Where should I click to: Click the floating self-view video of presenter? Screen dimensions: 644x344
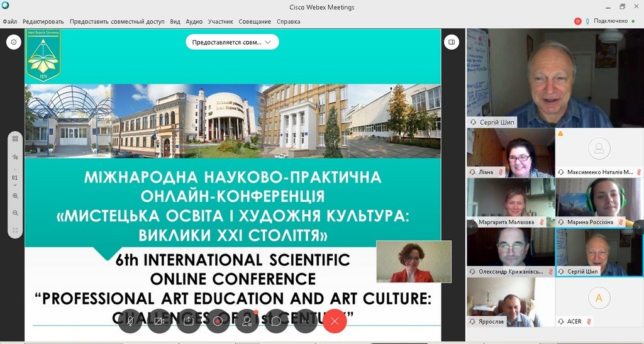click(414, 262)
